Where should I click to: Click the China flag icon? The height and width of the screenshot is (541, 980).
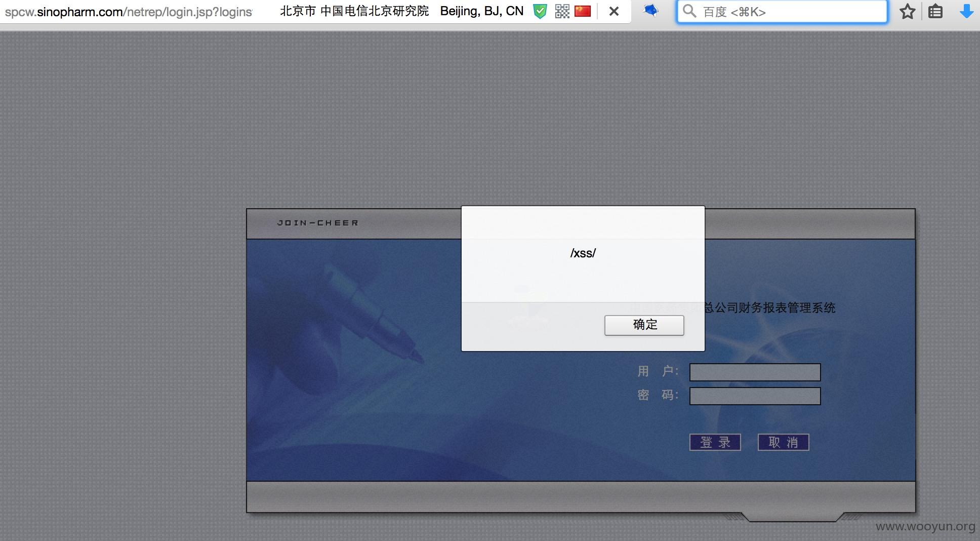pyautogui.click(x=583, y=11)
